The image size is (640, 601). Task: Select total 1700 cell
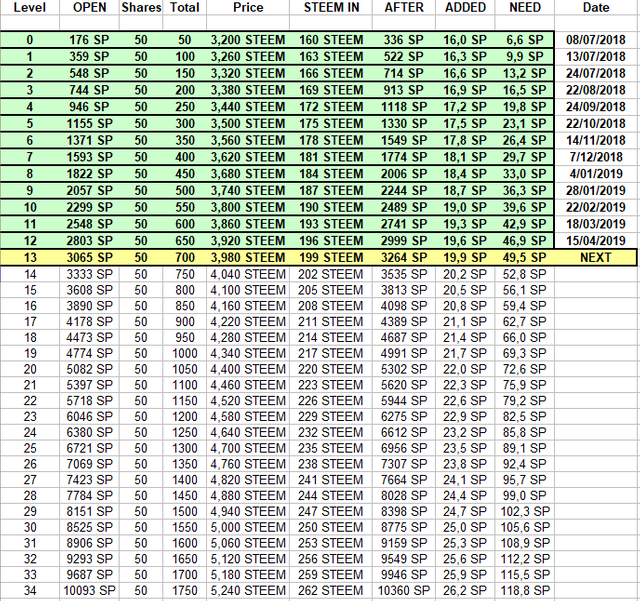[184, 575]
